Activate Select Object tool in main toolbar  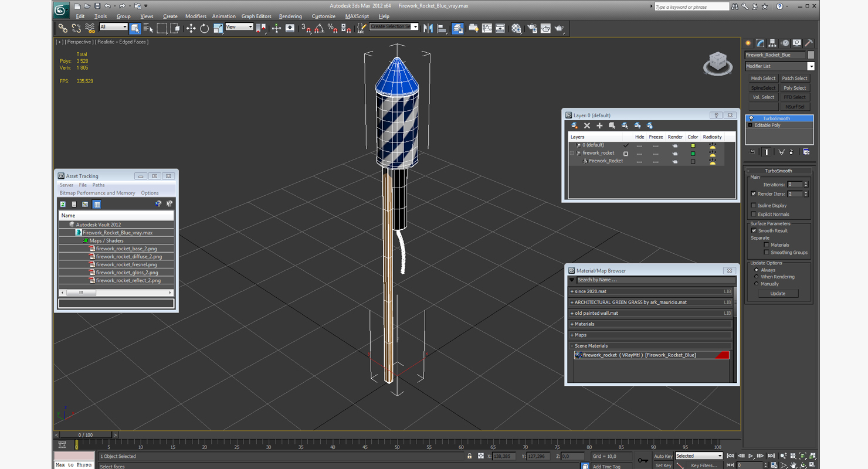(135, 28)
